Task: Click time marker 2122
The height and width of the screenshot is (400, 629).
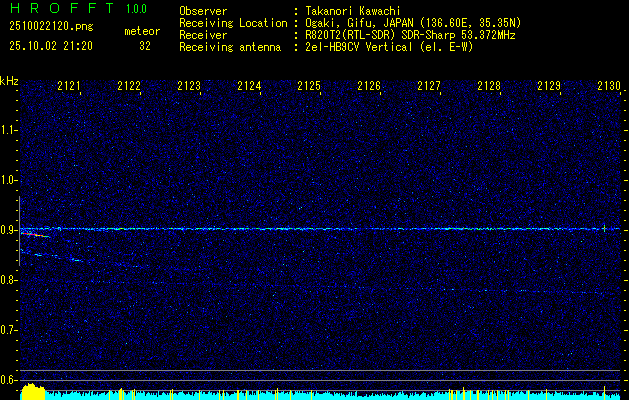Action: click(x=129, y=86)
